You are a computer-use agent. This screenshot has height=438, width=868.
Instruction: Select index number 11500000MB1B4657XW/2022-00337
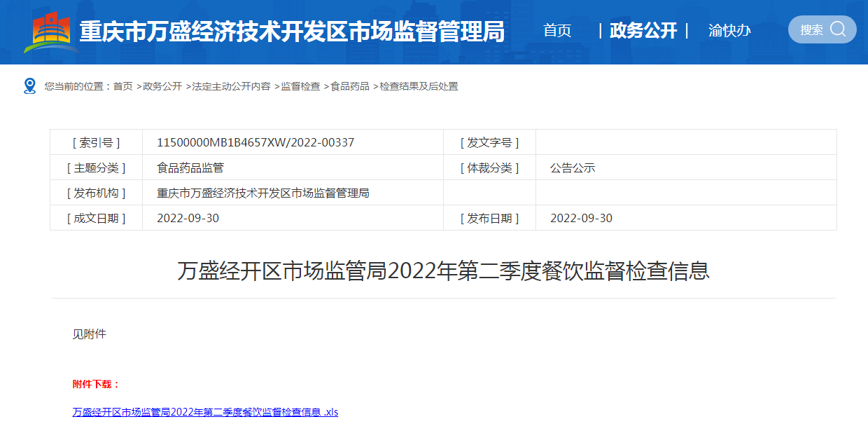coord(255,142)
